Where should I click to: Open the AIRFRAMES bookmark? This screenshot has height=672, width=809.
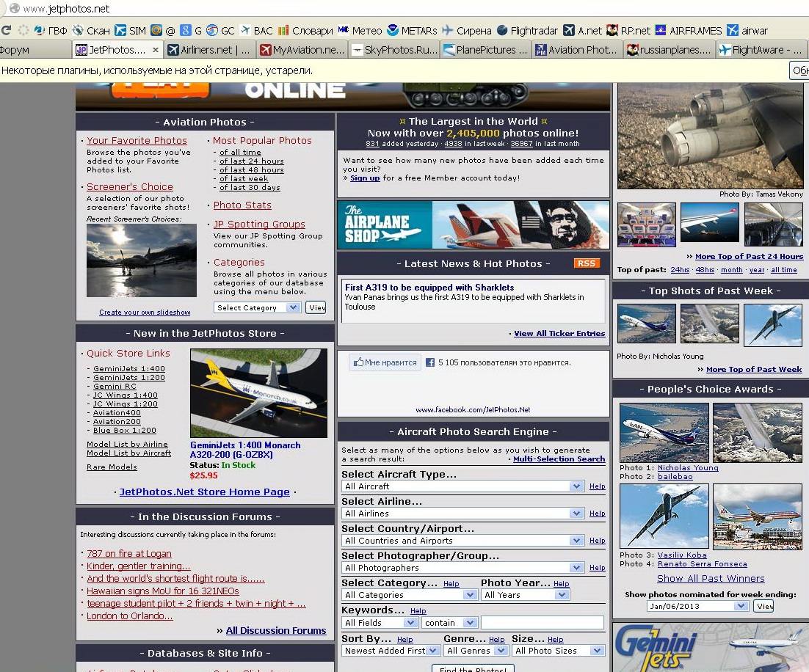click(689, 30)
